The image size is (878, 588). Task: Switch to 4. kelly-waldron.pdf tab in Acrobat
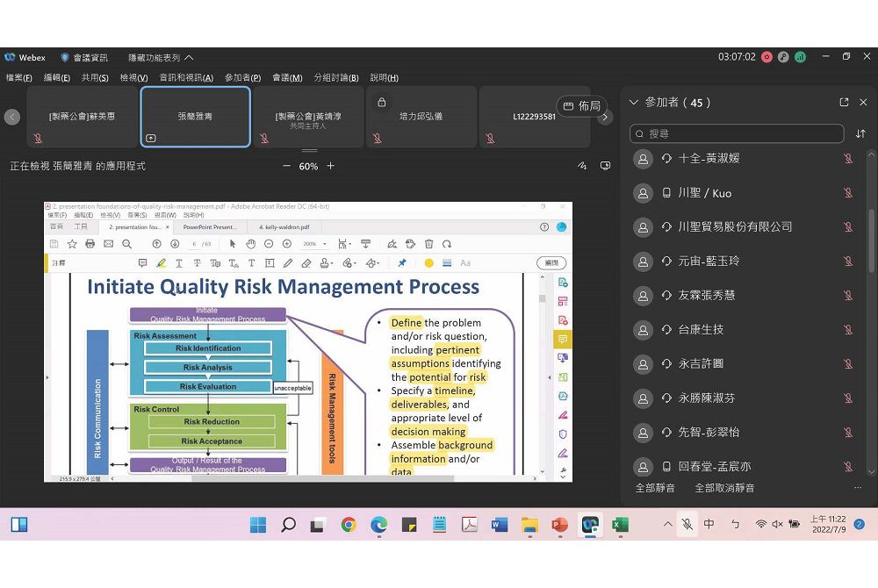284,227
